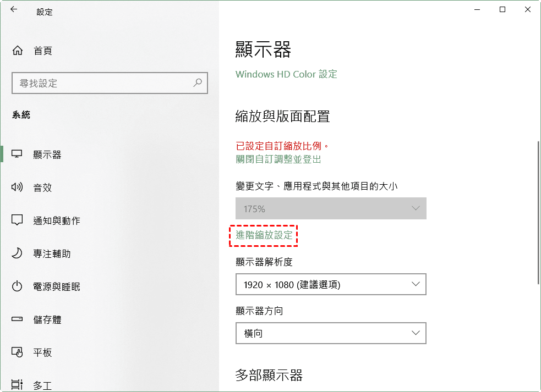The image size is (541, 392).
Task: Click the vertical scrollbar on right
Action: tap(538, 212)
